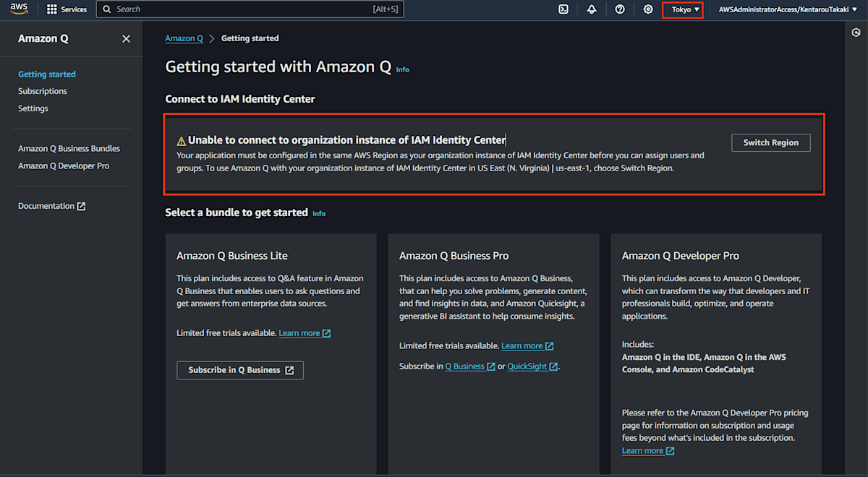Open the help question mark icon
Image resolution: width=868 pixels, height=477 pixels.
coord(620,9)
